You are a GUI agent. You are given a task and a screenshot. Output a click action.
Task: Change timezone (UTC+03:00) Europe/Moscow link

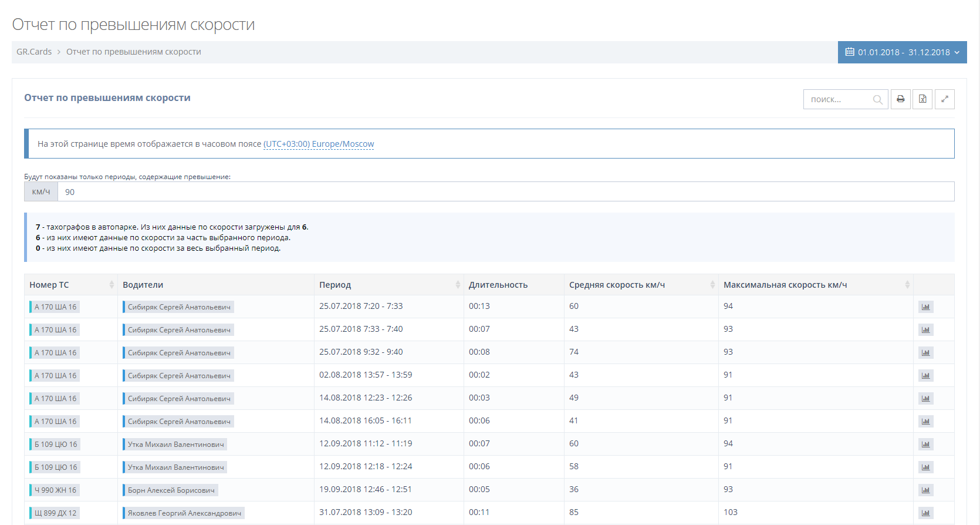click(319, 144)
